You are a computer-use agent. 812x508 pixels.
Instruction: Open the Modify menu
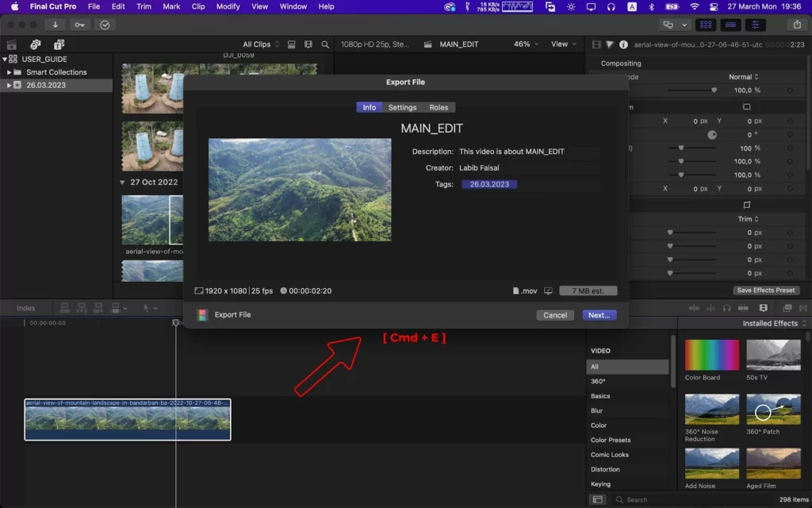tap(228, 6)
